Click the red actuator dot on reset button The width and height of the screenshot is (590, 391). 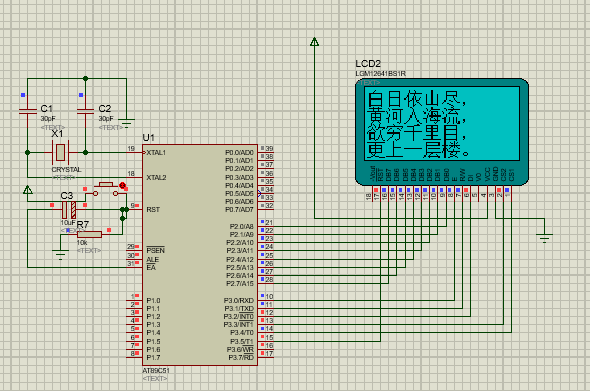click(x=122, y=185)
